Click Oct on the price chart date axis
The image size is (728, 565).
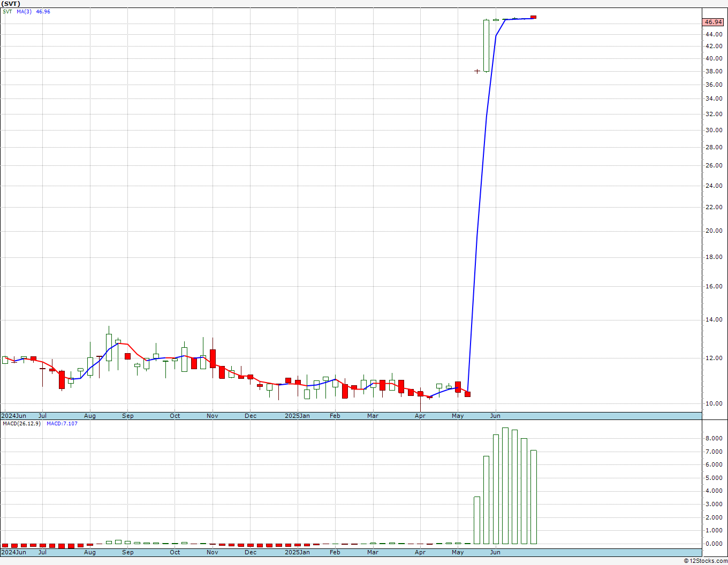click(x=175, y=416)
